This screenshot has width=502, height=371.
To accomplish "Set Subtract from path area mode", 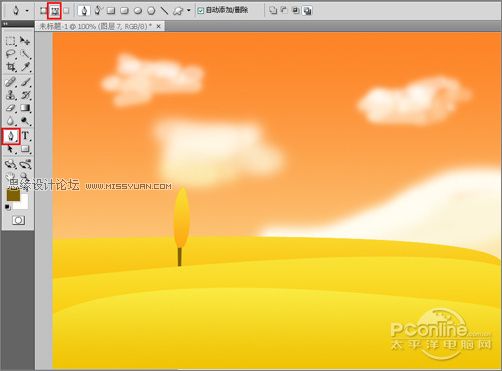I will (x=284, y=11).
